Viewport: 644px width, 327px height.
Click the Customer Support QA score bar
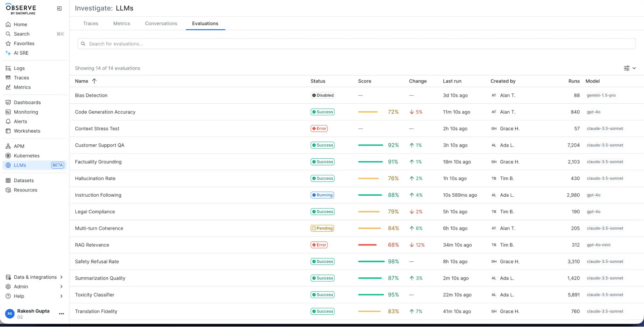click(370, 145)
